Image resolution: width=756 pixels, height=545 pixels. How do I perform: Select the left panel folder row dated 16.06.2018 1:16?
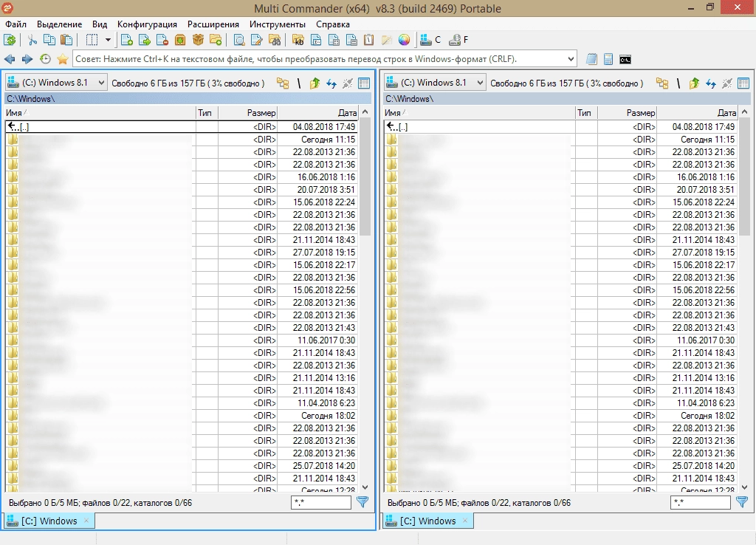(182, 177)
